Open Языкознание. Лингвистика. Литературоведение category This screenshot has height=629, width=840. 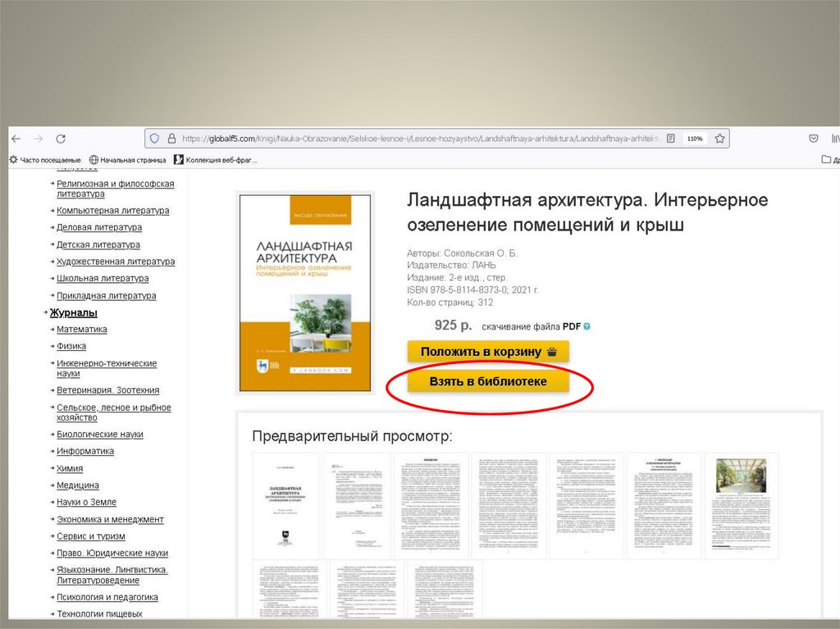click(x=112, y=575)
